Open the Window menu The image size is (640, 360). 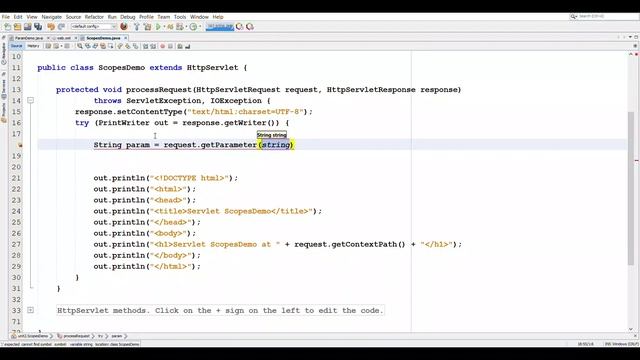[x=199, y=17]
